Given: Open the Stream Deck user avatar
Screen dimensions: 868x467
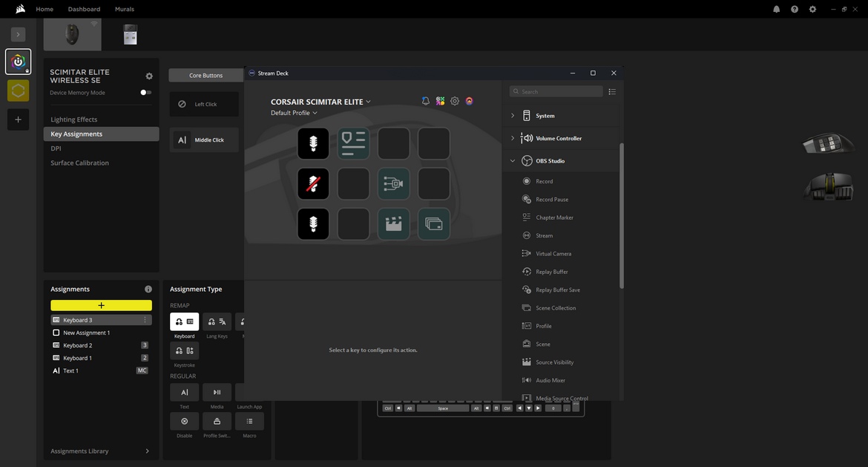Looking at the screenshot, I should (x=470, y=101).
